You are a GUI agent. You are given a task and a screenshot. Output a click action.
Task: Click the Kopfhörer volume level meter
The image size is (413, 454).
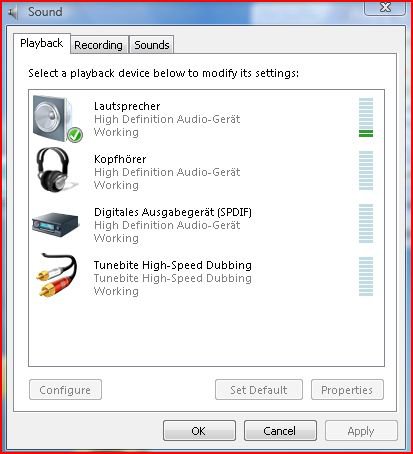(366, 170)
